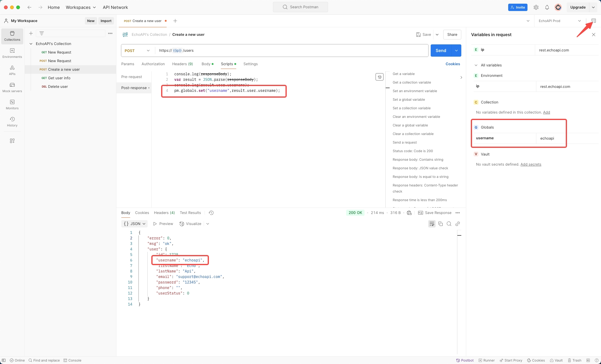This screenshot has height=364, width=601.
Task: Open Vault from the status bar
Action: pos(556,360)
